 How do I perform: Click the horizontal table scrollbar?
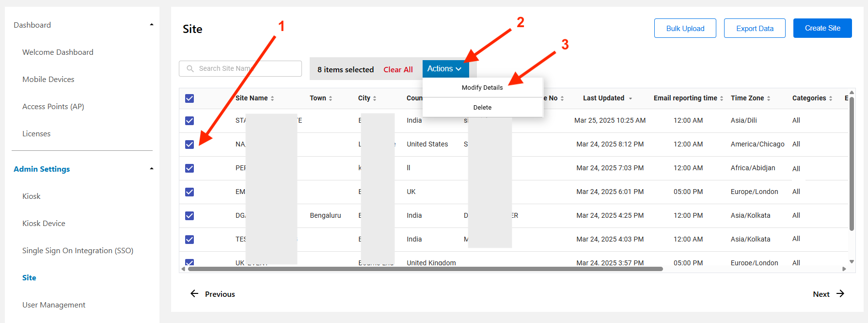[425, 269]
